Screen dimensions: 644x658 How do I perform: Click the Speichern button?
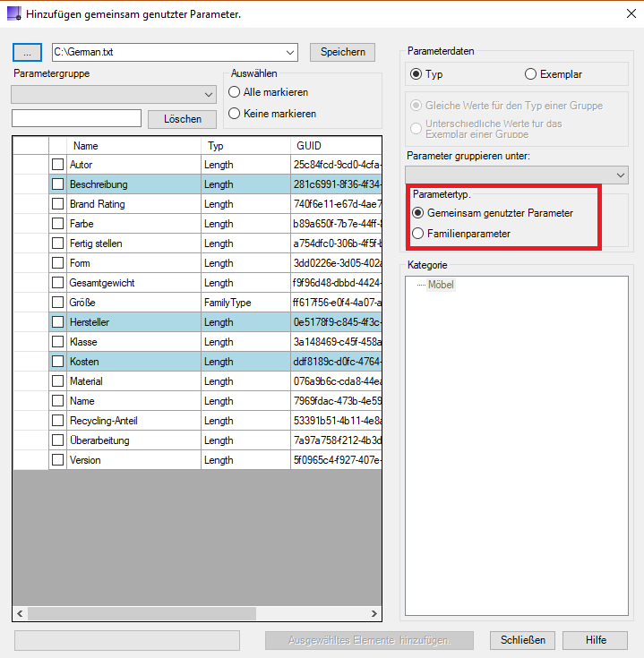click(342, 53)
